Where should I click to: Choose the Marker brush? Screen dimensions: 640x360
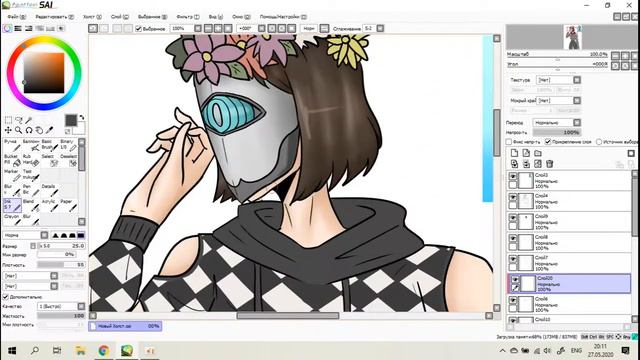12,175
